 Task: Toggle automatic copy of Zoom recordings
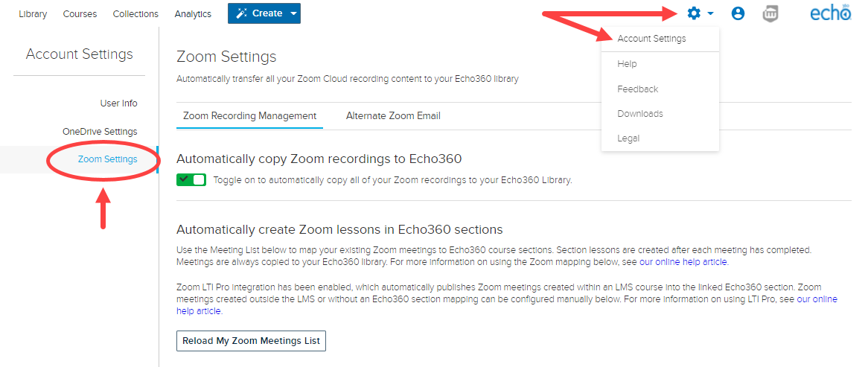click(191, 180)
